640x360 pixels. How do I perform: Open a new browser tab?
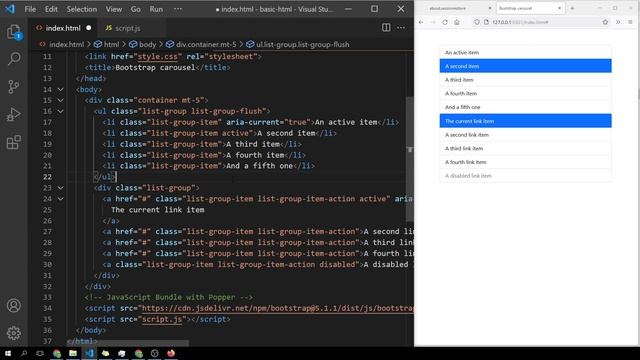coord(572,8)
